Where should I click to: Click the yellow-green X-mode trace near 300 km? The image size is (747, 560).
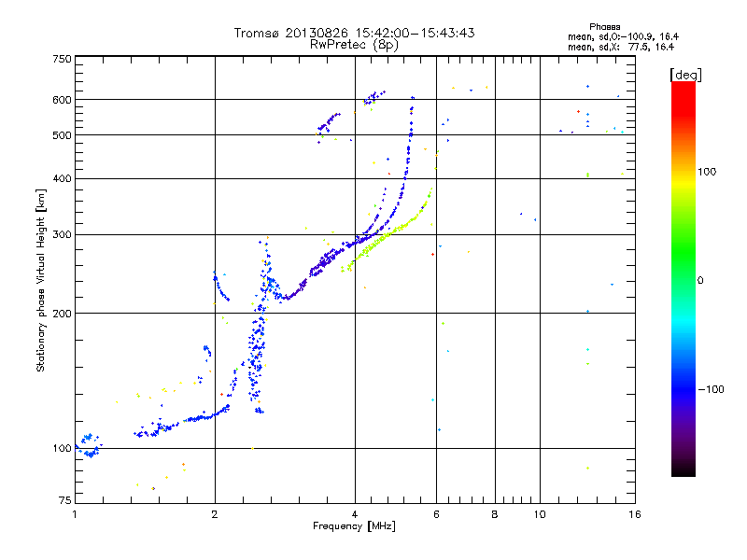point(387,234)
